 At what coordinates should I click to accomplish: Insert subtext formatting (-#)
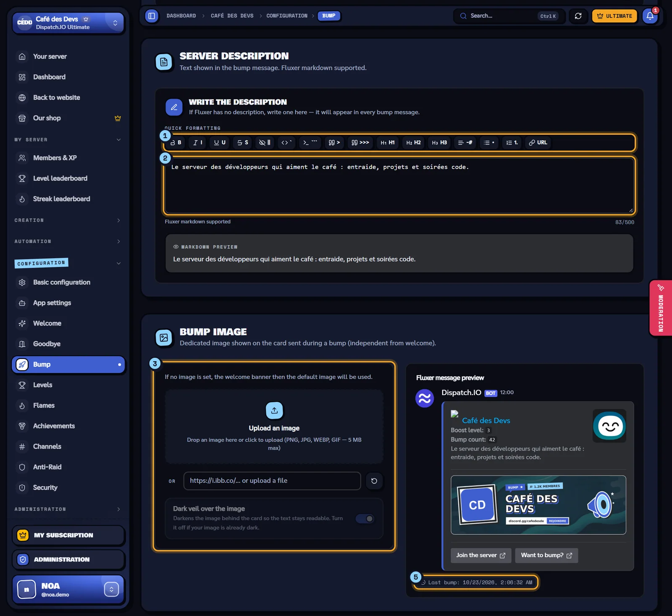tap(465, 143)
